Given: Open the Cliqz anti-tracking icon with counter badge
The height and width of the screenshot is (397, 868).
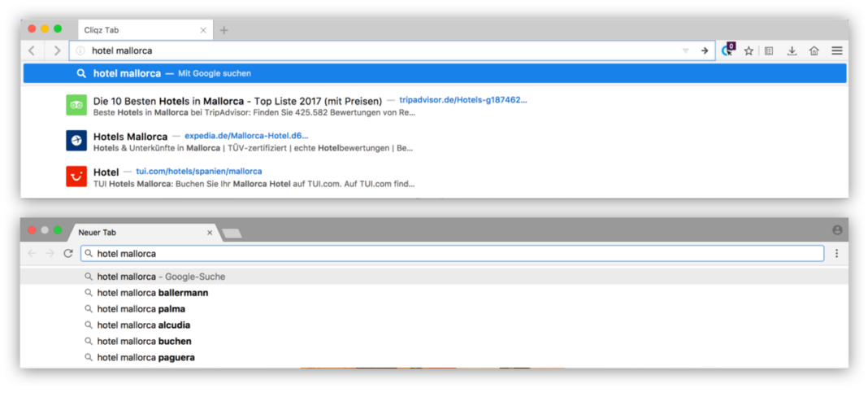Looking at the screenshot, I should (729, 50).
